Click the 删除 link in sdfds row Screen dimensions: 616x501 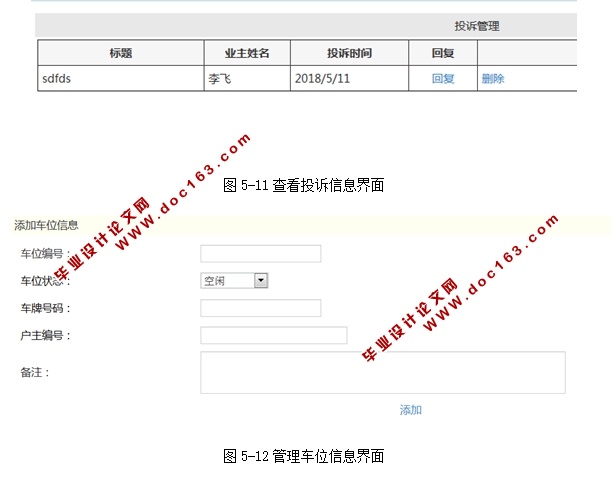[493, 79]
